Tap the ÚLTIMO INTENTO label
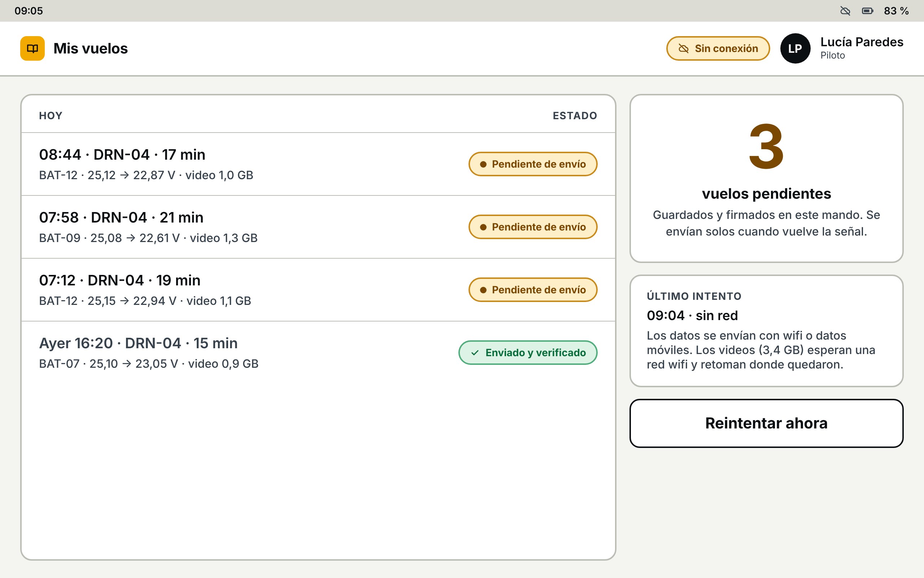The image size is (924, 578). 694,296
